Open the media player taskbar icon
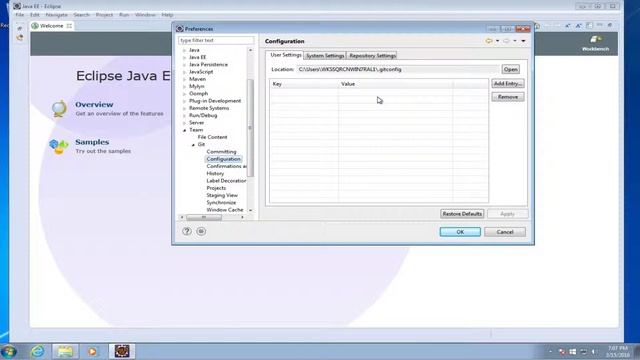The height and width of the screenshot is (360, 640). [x=93, y=351]
